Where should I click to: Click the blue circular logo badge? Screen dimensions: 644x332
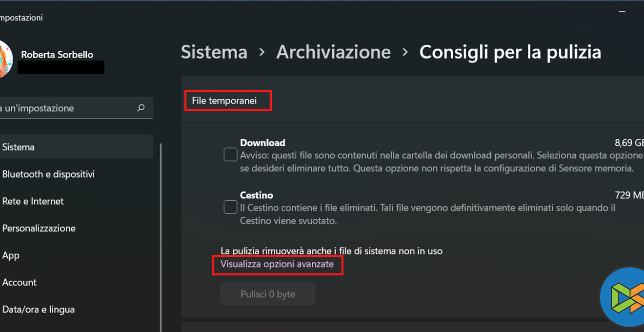tap(623, 297)
